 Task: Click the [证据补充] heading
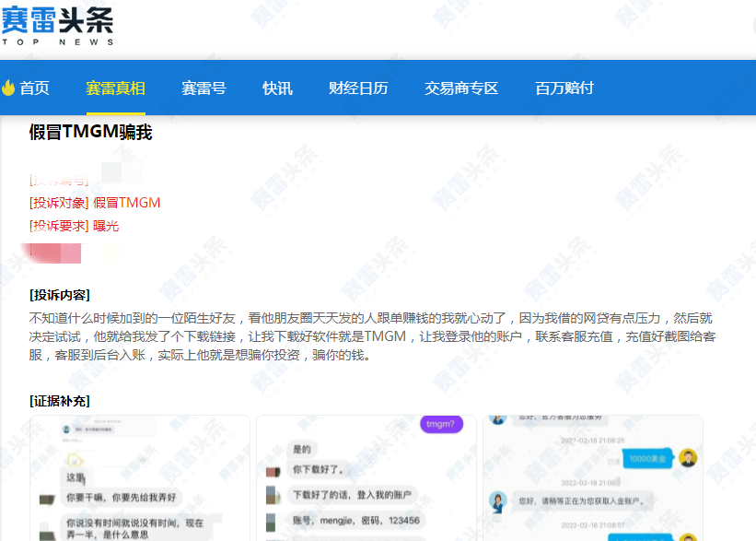[60, 401]
